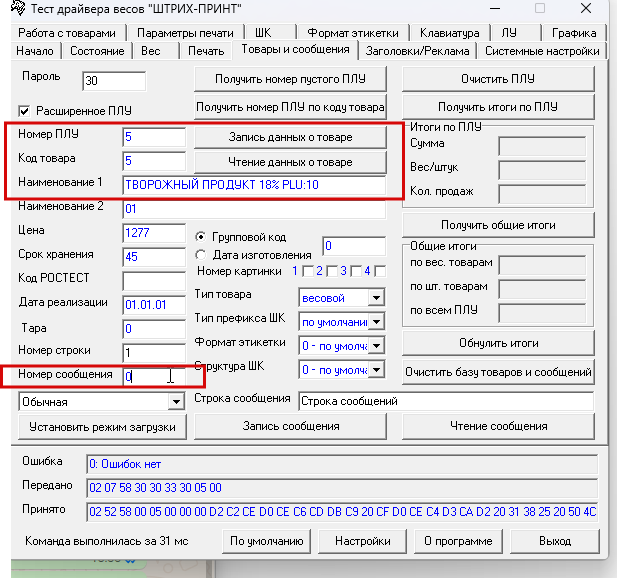Click the Запись сообщения button

pyautogui.click(x=290, y=427)
